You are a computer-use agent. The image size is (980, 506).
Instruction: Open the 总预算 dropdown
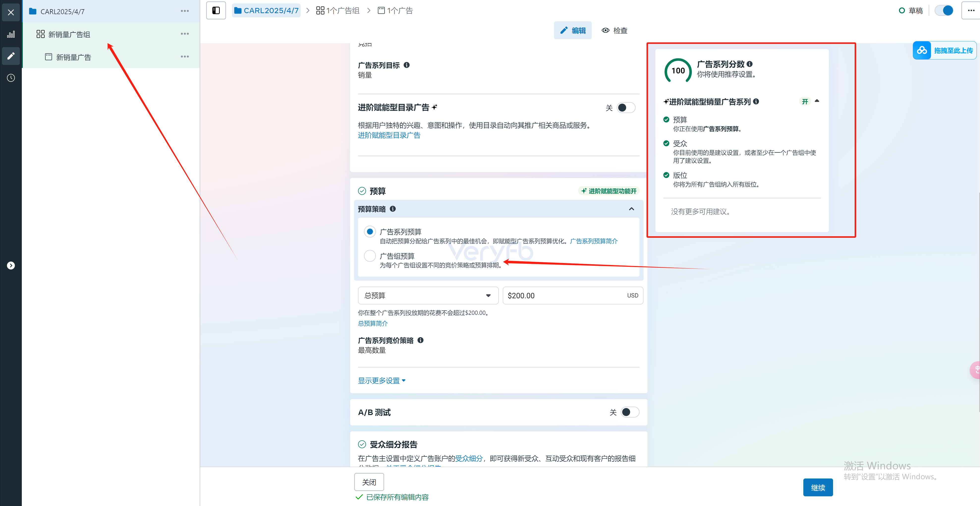click(428, 296)
